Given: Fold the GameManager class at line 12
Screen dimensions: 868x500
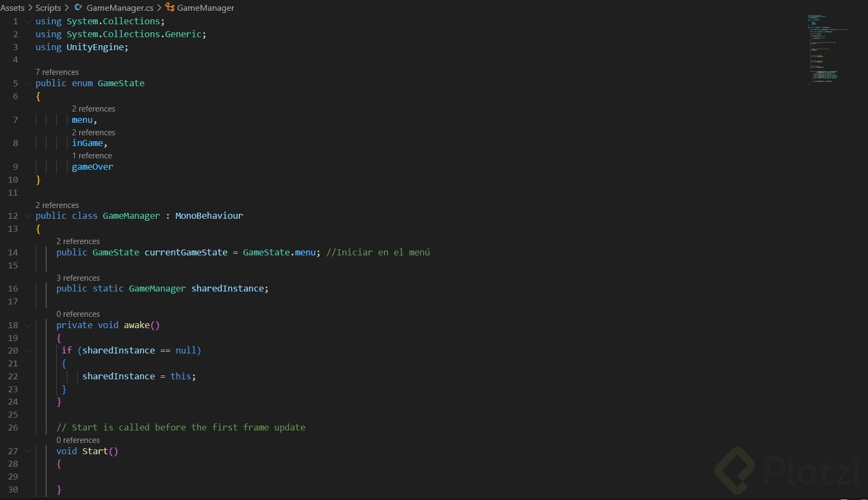Looking at the screenshot, I should [28, 216].
